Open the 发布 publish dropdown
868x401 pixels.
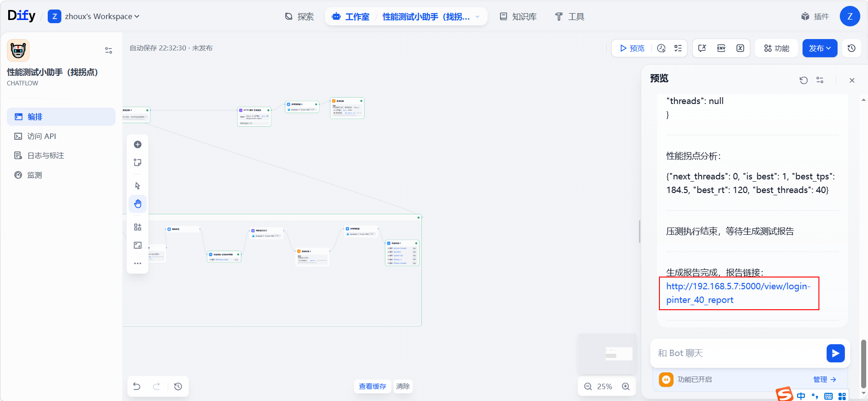tap(819, 48)
